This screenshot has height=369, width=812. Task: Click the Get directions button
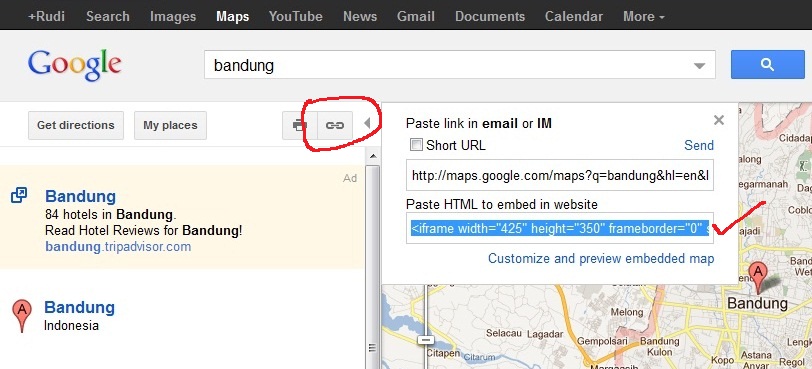[x=76, y=125]
